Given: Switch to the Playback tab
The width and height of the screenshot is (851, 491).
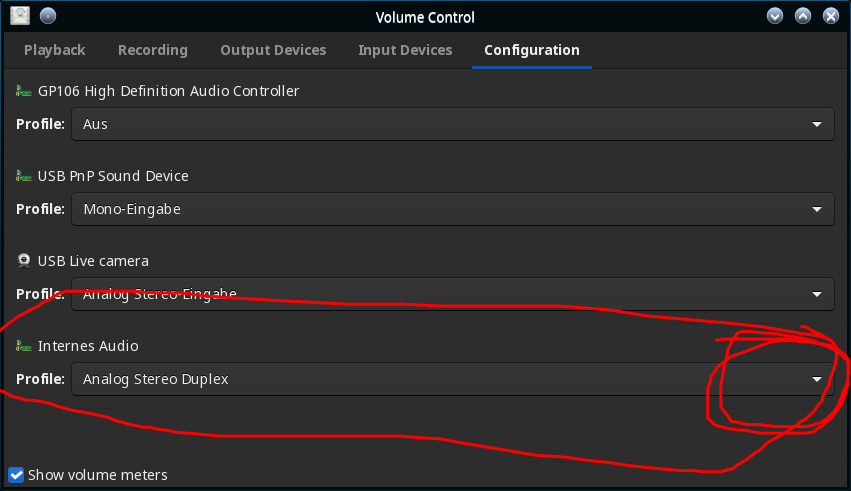Looking at the screenshot, I should pyautogui.click(x=54, y=50).
